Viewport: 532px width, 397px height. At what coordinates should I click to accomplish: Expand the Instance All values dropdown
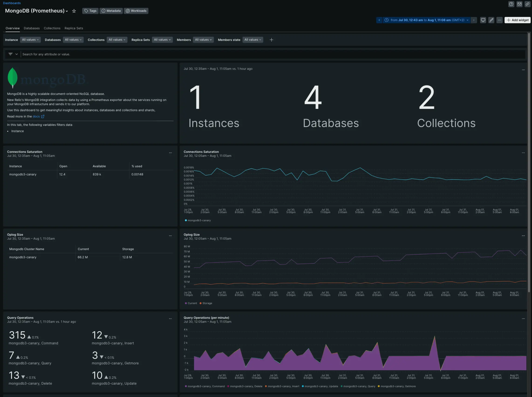30,40
